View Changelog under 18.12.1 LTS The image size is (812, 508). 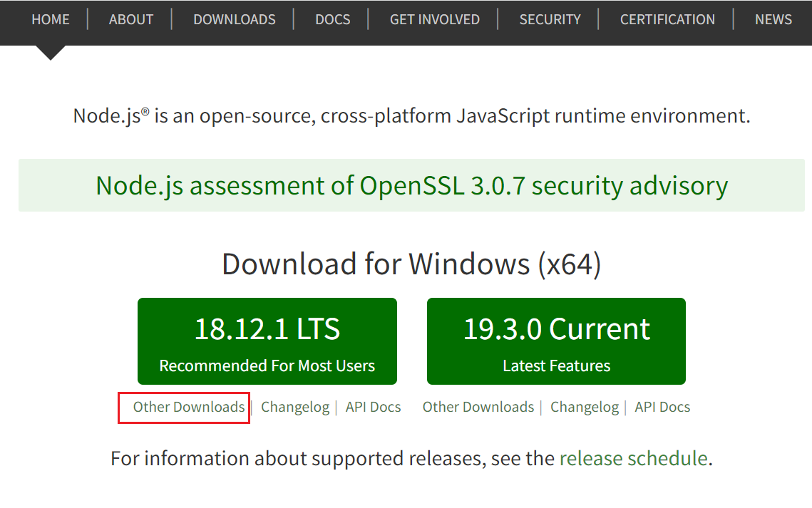[295, 407]
